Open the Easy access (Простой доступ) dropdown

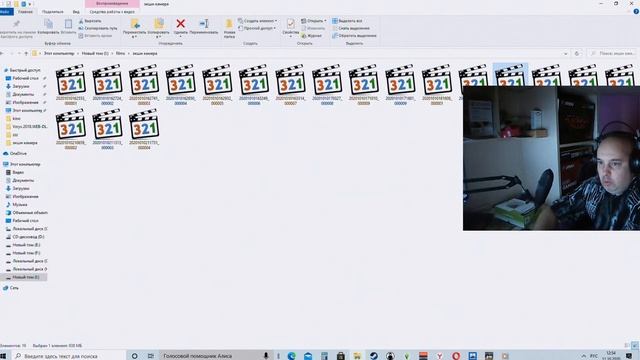coord(257,28)
